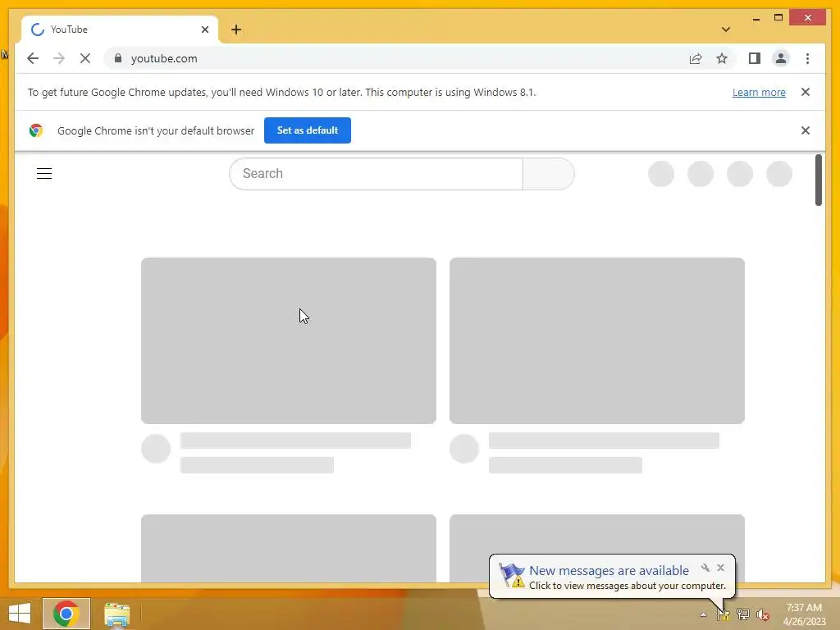Close the New messages notification balloon
The width and height of the screenshot is (840, 630).
[x=720, y=568]
